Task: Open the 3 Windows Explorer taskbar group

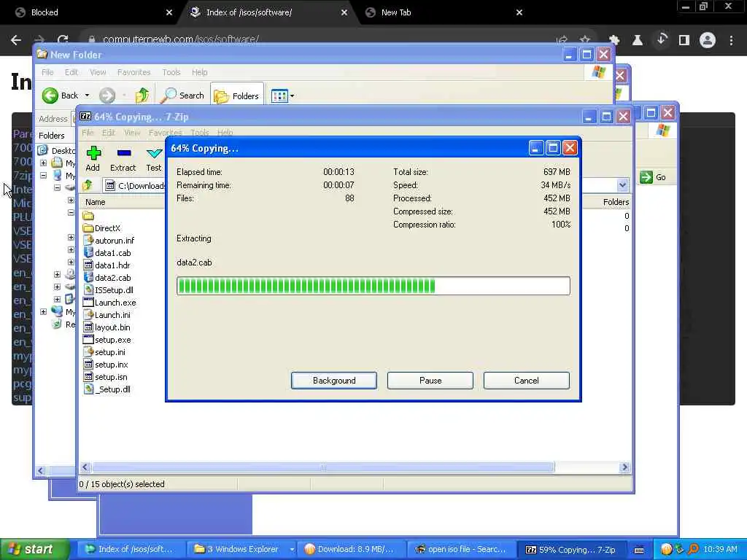Action: coord(242,550)
